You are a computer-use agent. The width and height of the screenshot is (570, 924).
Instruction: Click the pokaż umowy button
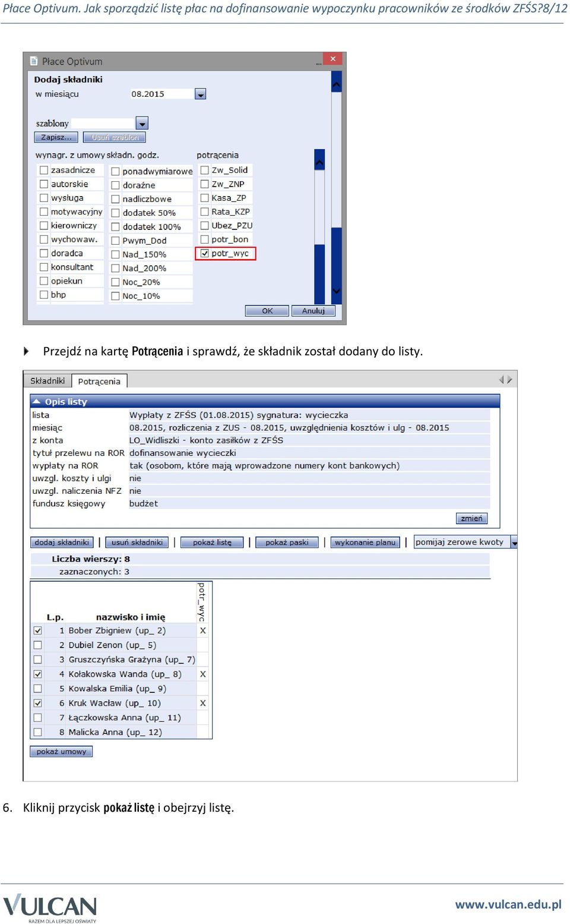pyautogui.click(x=61, y=752)
